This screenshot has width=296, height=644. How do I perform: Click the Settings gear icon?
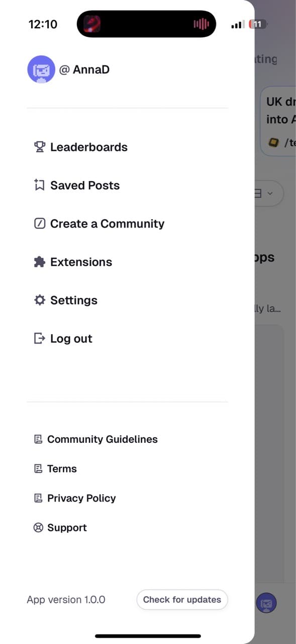click(x=40, y=300)
